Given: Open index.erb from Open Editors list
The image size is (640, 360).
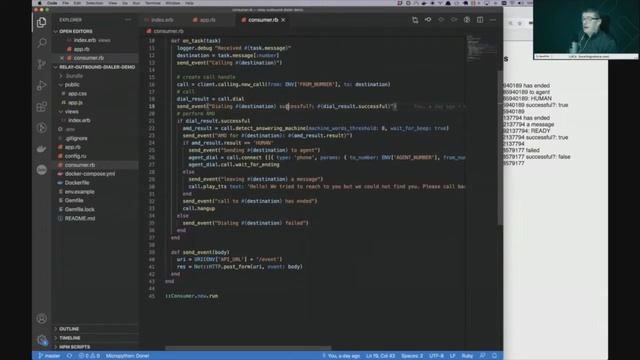Looking at the screenshot, I should pyautogui.click(x=85, y=40).
